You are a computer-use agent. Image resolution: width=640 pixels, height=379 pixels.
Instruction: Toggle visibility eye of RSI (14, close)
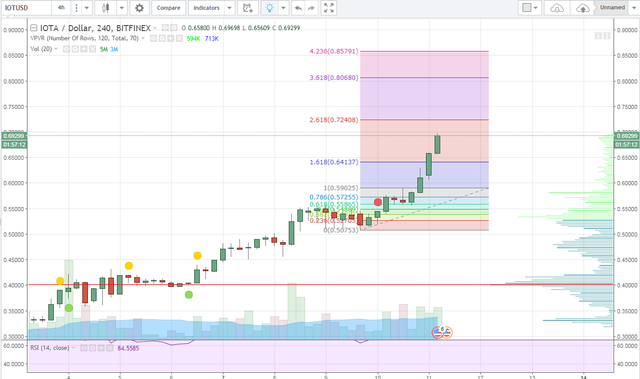point(83,348)
